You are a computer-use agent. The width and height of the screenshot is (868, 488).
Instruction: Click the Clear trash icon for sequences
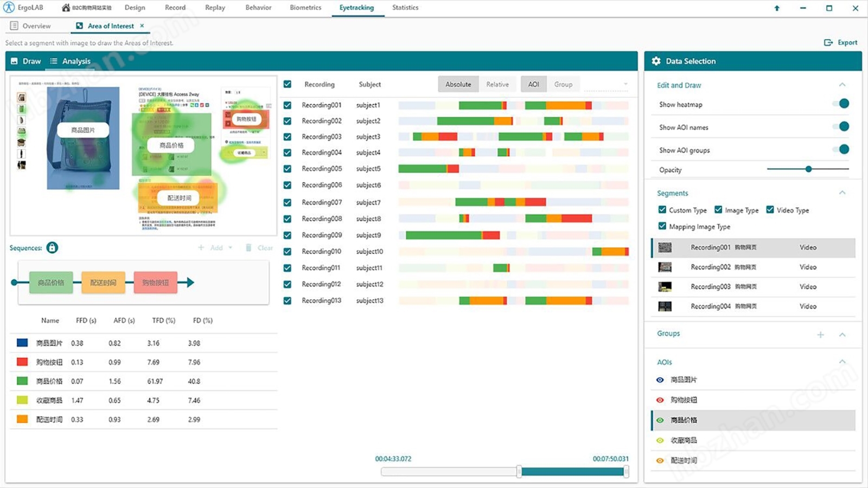(x=248, y=248)
